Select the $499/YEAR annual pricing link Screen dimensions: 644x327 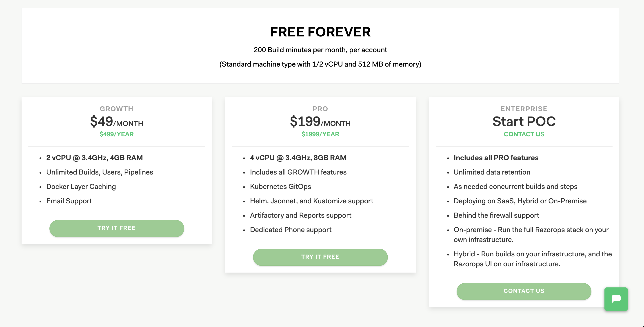(x=116, y=134)
